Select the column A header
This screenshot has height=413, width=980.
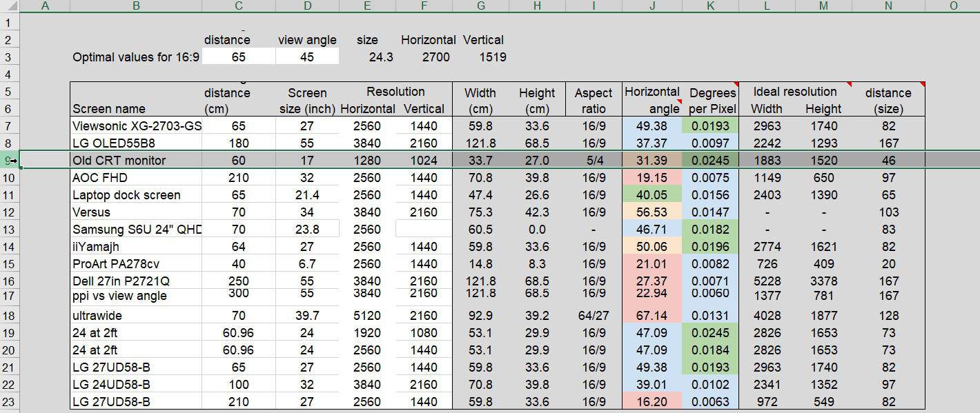[x=45, y=6]
